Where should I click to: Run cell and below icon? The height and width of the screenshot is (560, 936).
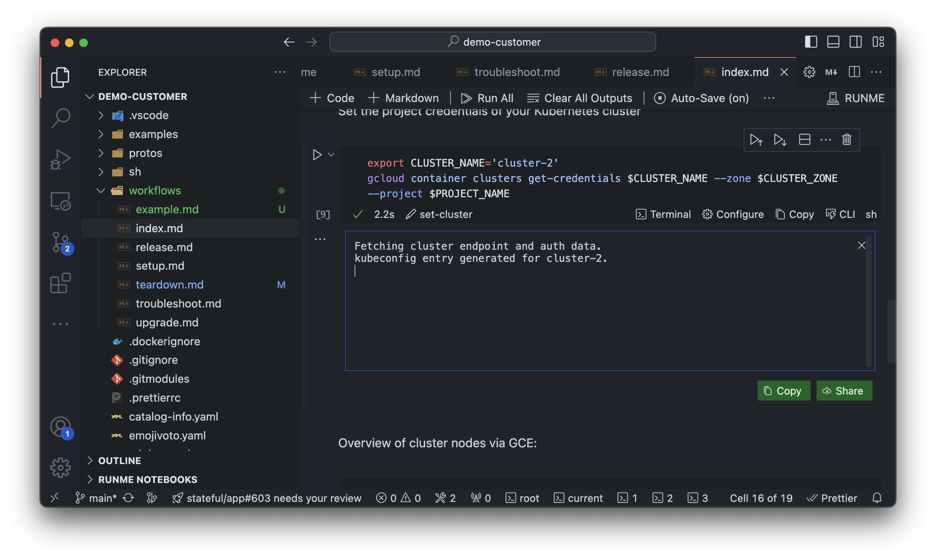coord(780,139)
